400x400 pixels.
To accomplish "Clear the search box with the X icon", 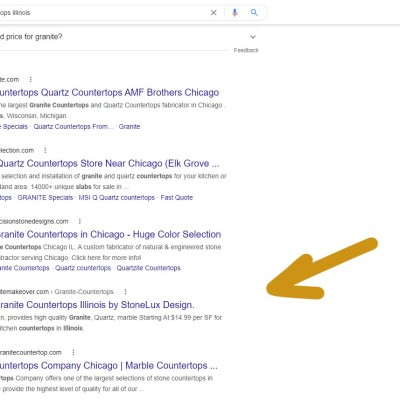I will pyautogui.click(x=214, y=13).
